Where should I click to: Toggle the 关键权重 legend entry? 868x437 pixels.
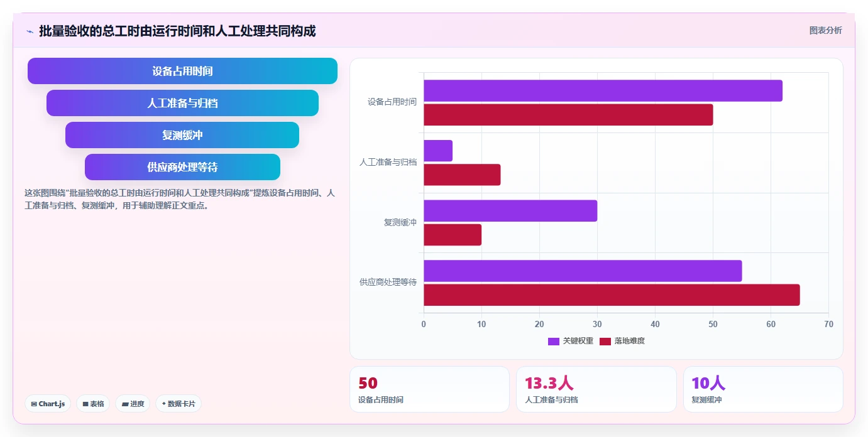[570, 341]
